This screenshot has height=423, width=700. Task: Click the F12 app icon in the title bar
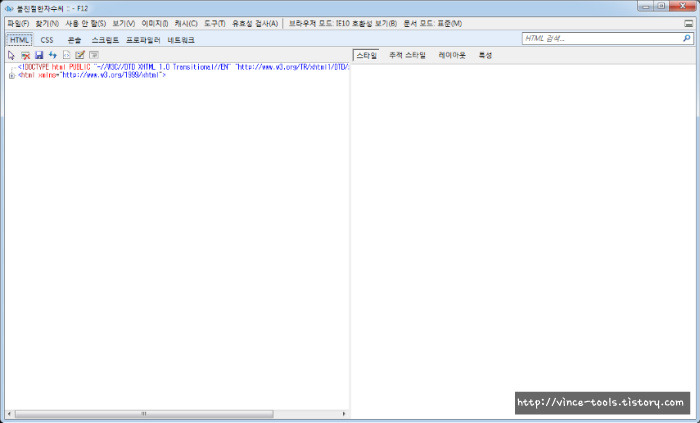[x=9, y=8]
